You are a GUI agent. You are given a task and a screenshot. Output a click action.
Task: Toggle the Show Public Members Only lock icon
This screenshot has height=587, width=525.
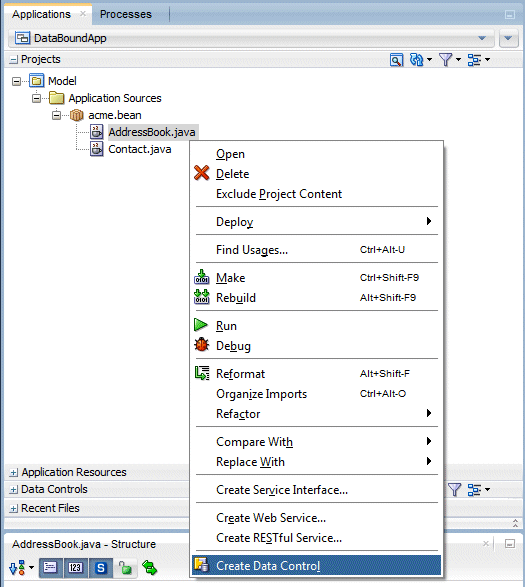[x=125, y=568]
